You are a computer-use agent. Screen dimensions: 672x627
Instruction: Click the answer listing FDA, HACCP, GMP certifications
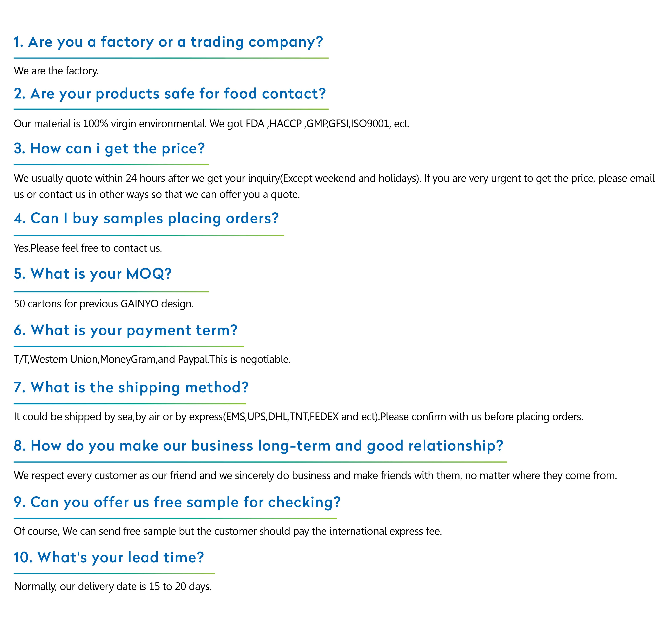pyautogui.click(x=212, y=124)
